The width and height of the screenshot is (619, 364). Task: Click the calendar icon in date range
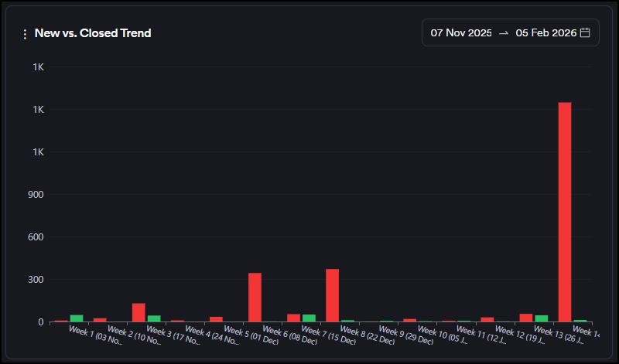pos(585,32)
